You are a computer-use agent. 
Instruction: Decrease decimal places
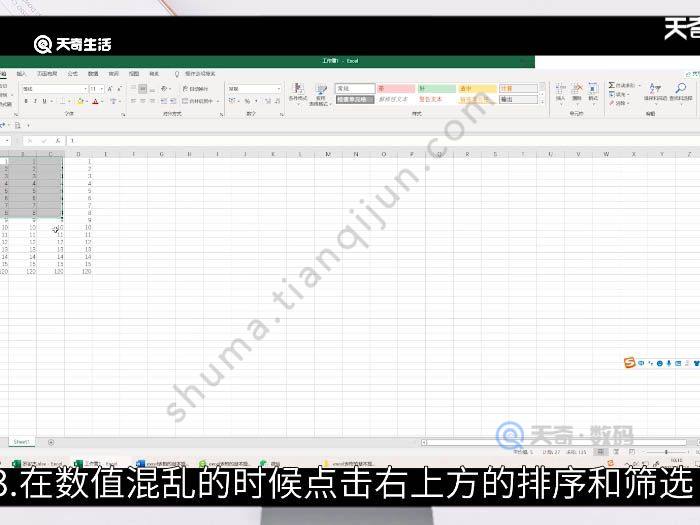(x=277, y=101)
